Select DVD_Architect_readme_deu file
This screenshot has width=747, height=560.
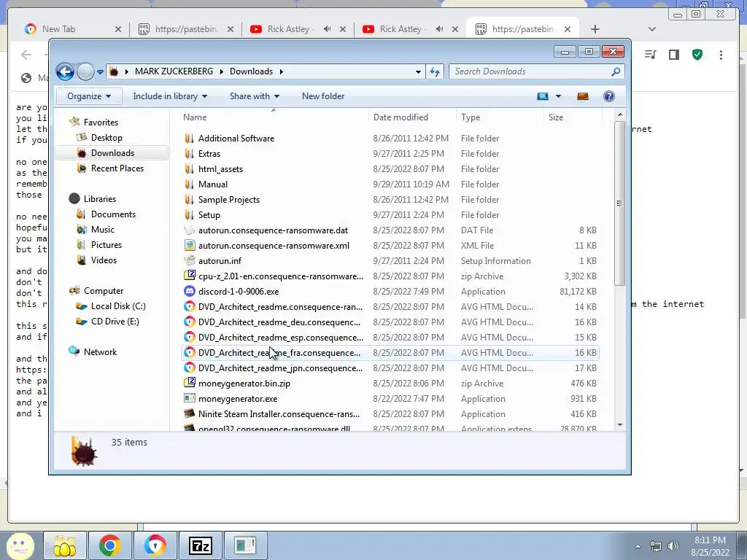[x=279, y=322]
